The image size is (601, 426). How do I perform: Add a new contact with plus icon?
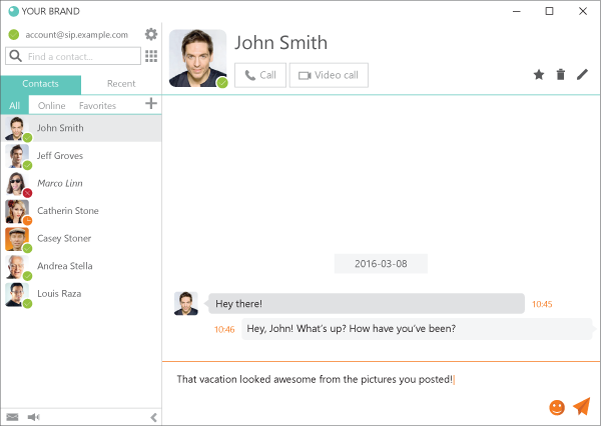pos(151,104)
